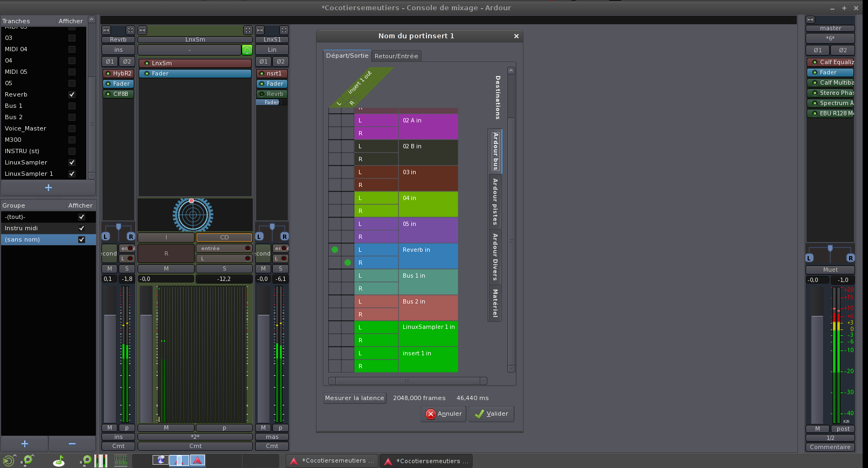868x468 pixels.
Task: Open the 'Lin' input selector on LnxS1
Action: (x=272, y=50)
